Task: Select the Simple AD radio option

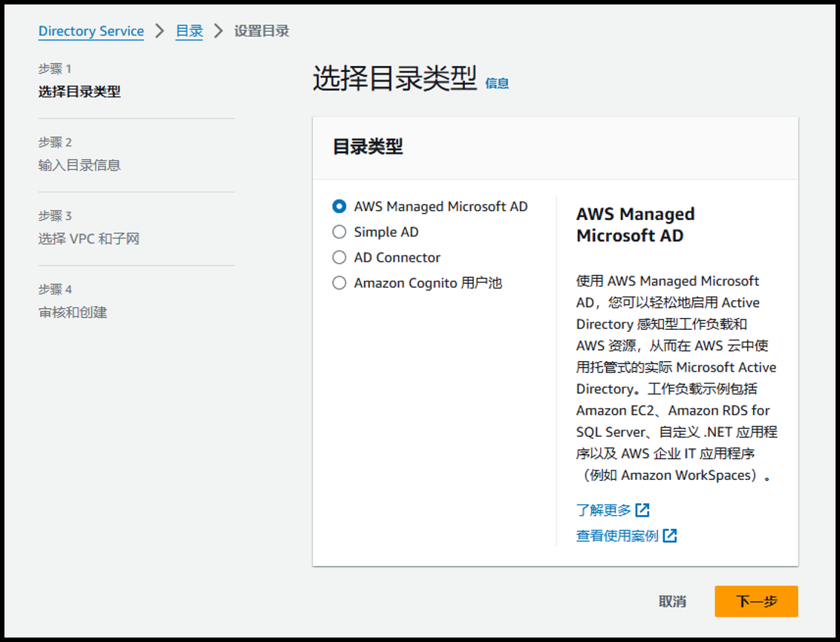Action: tap(339, 232)
